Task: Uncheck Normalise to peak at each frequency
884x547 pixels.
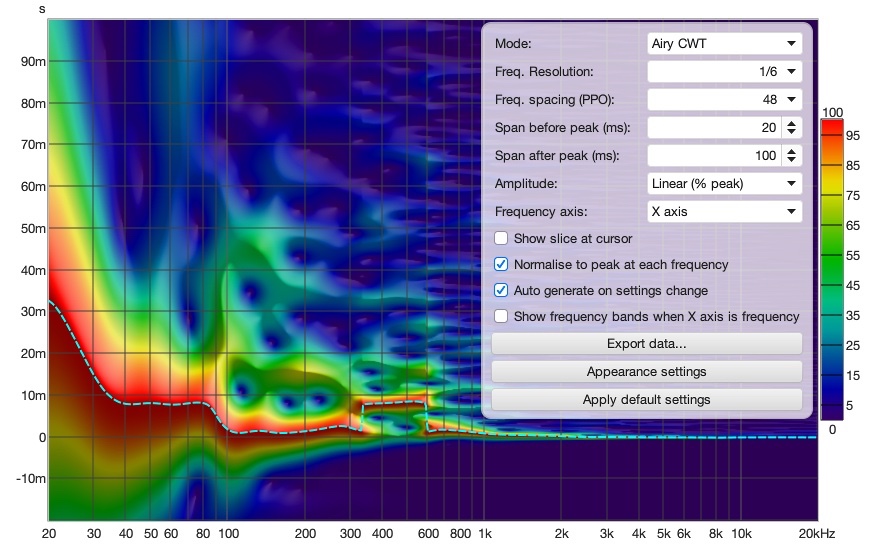Action: [x=501, y=264]
